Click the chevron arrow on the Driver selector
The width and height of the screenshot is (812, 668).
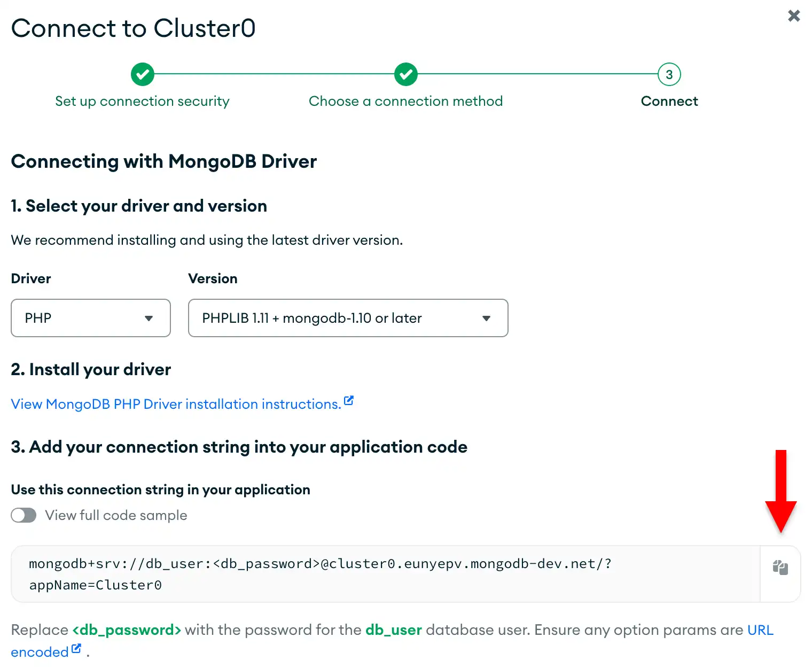click(x=149, y=318)
